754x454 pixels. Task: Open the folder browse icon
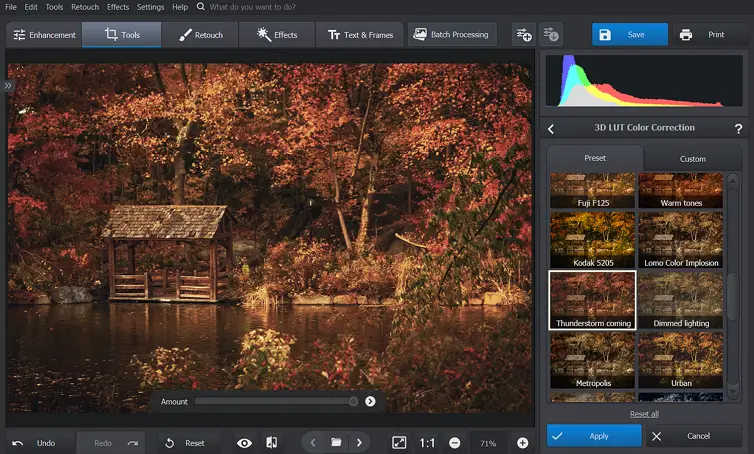[x=336, y=442]
